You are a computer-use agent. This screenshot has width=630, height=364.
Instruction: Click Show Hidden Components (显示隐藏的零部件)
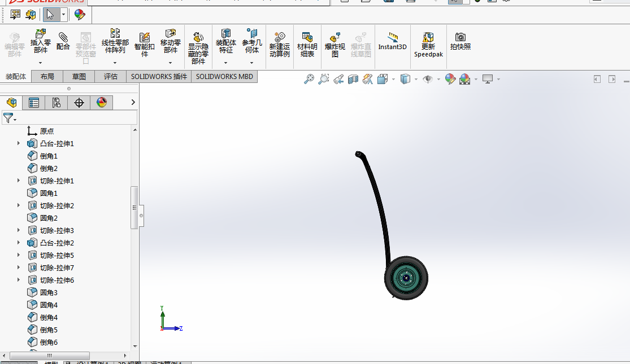tap(198, 48)
